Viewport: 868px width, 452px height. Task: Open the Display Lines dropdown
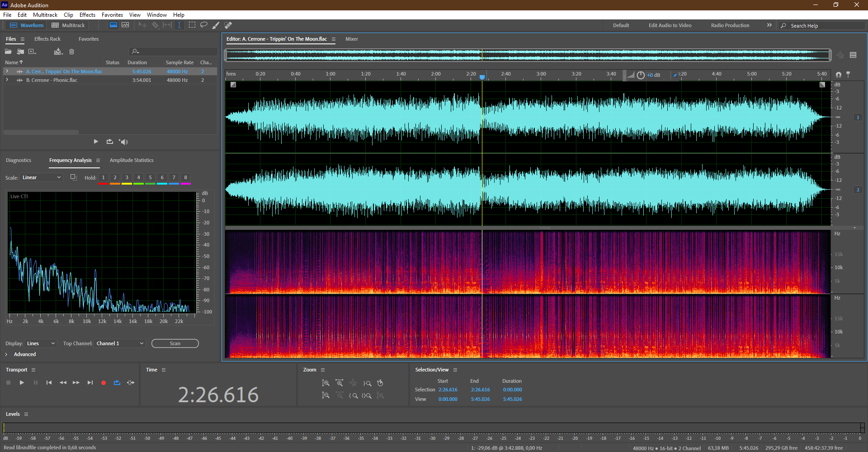click(x=41, y=343)
